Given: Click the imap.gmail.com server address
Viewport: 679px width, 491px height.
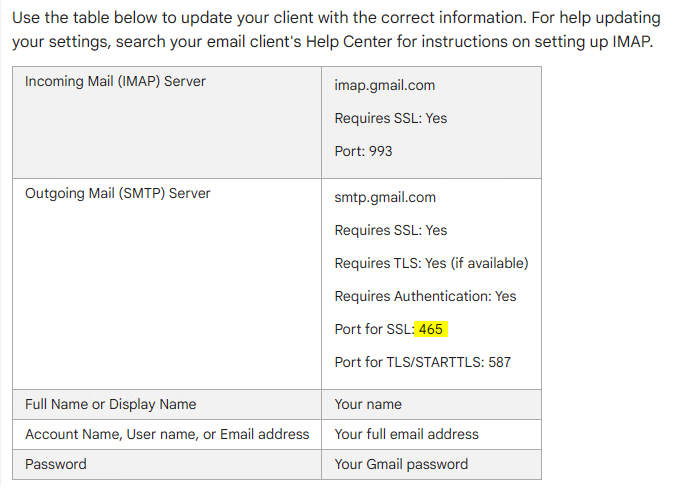Looking at the screenshot, I should (x=385, y=85).
